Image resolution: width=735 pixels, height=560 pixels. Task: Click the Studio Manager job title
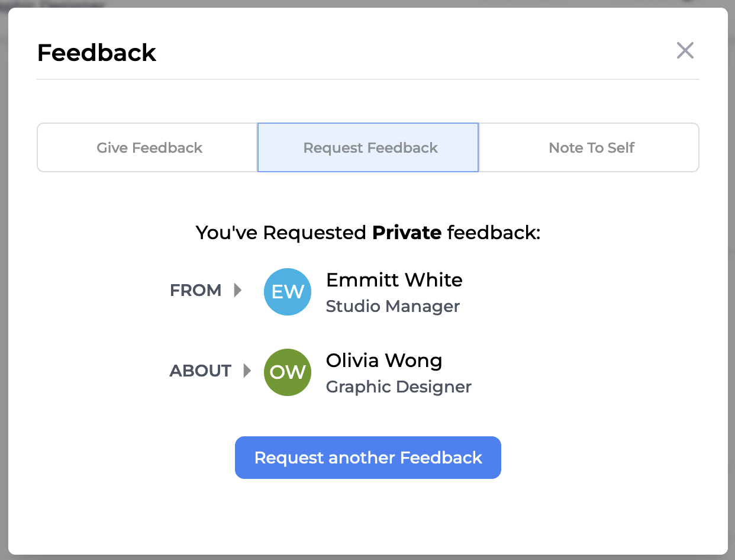[x=392, y=307]
